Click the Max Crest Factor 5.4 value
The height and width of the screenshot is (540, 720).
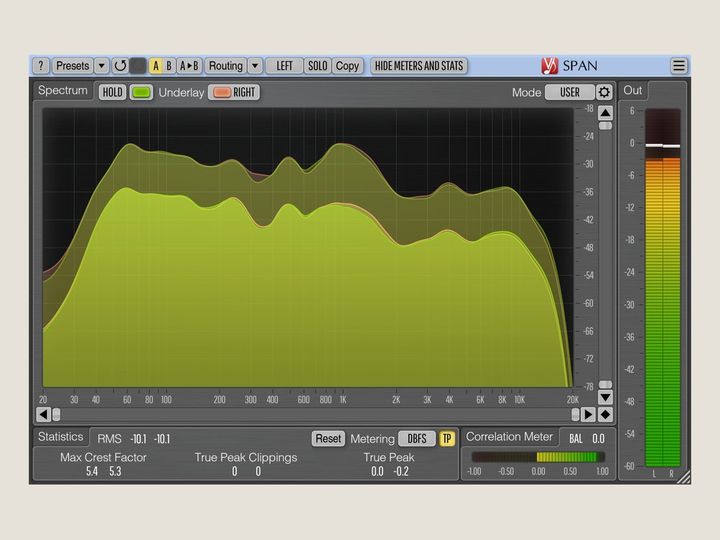(92, 471)
